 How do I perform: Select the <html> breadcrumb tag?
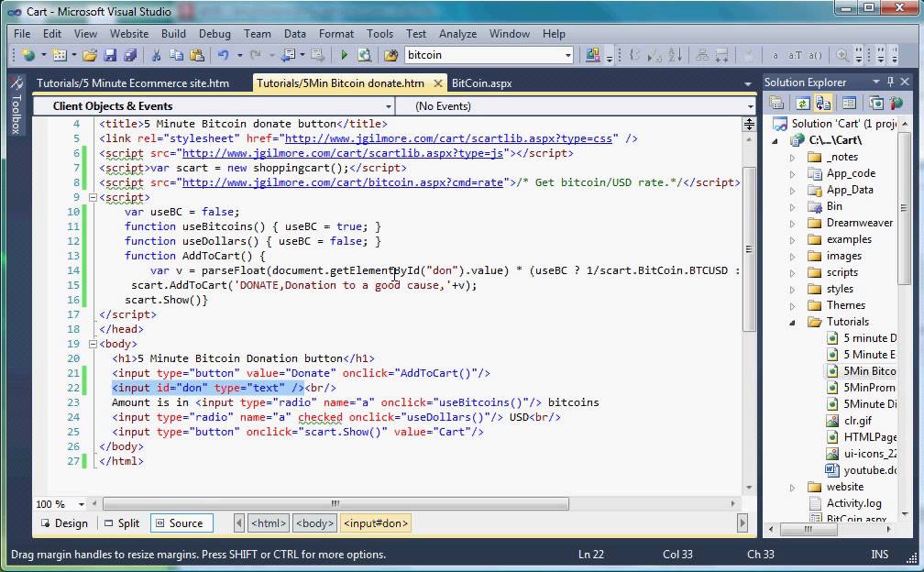[269, 523]
